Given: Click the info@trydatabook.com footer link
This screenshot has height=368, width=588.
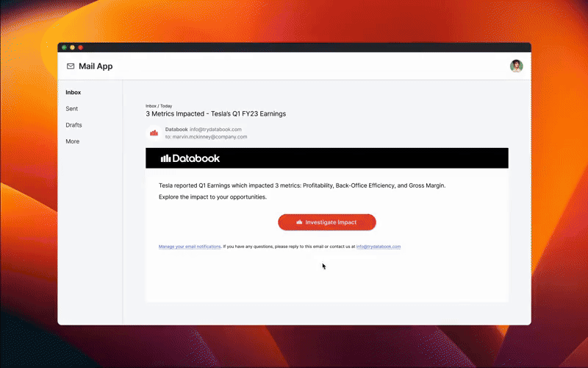Looking at the screenshot, I should click(x=379, y=247).
